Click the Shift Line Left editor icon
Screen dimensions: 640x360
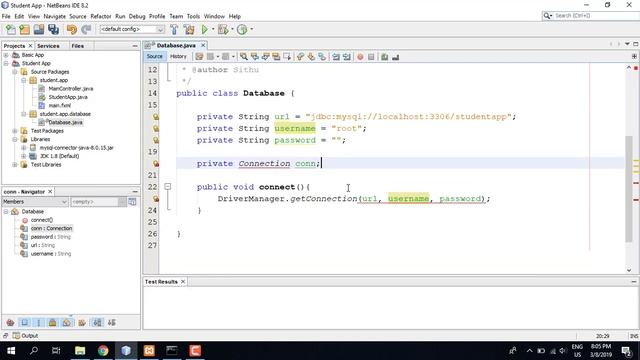click(336, 57)
